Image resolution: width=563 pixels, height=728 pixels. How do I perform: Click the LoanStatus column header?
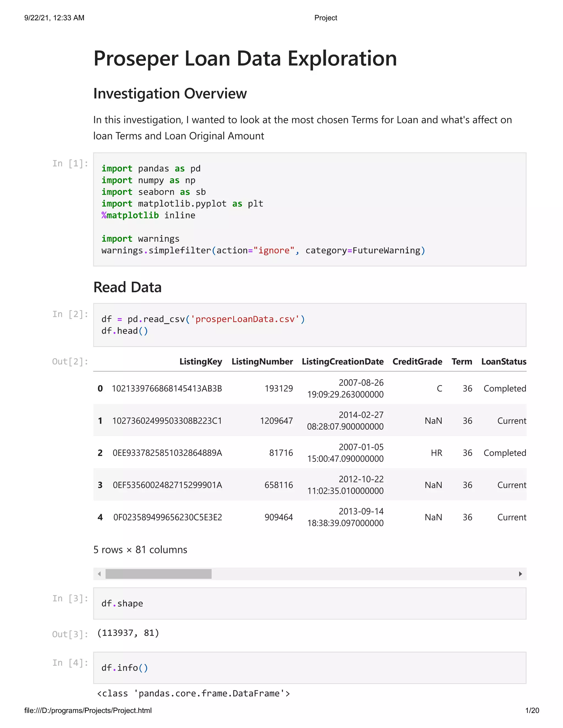504,362
